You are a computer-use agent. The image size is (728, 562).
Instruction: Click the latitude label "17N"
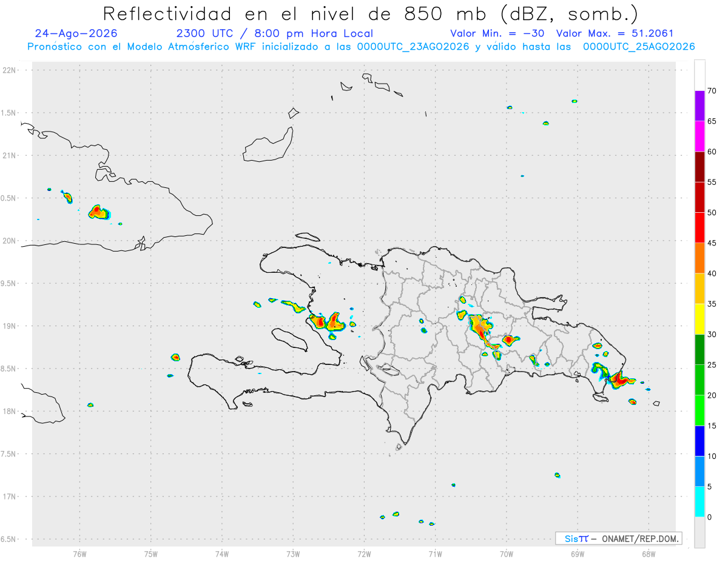coord(8,497)
